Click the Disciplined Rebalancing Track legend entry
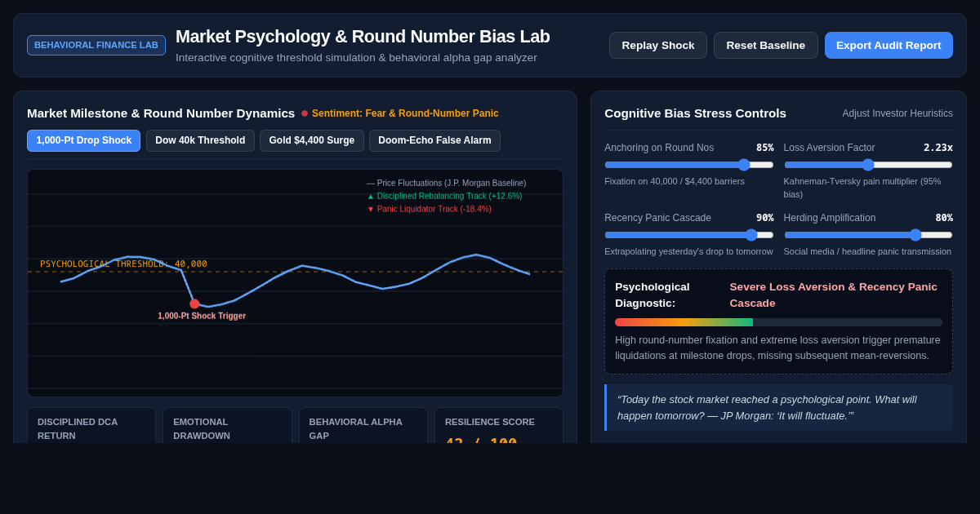 pos(444,196)
